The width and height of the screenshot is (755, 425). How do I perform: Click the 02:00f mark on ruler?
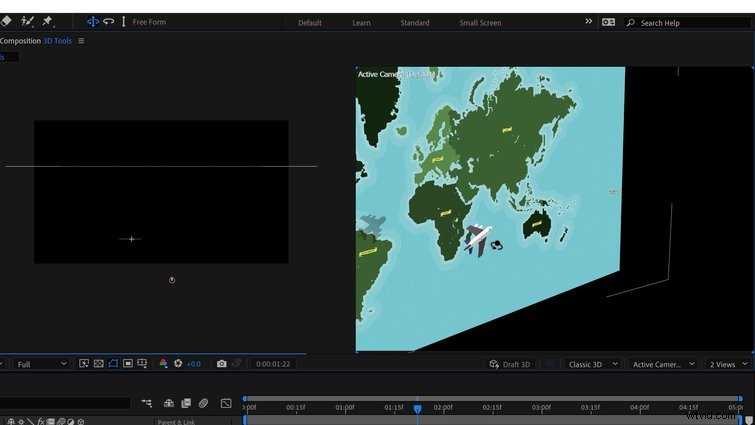443,407
